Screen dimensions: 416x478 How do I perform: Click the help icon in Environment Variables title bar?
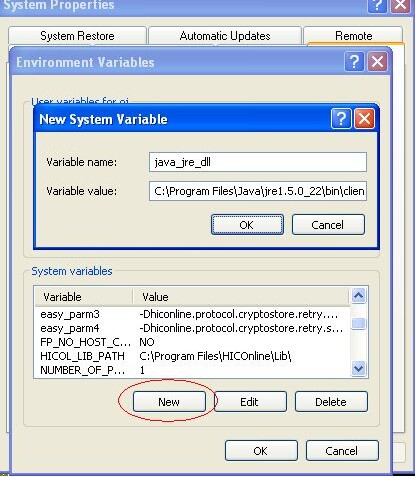tap(354, 62)
